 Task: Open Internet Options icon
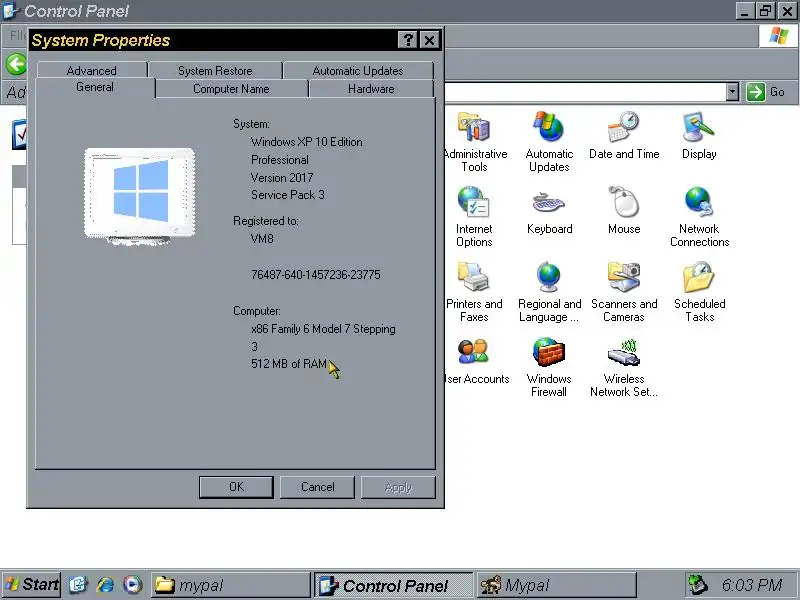(x=474, y=217)
